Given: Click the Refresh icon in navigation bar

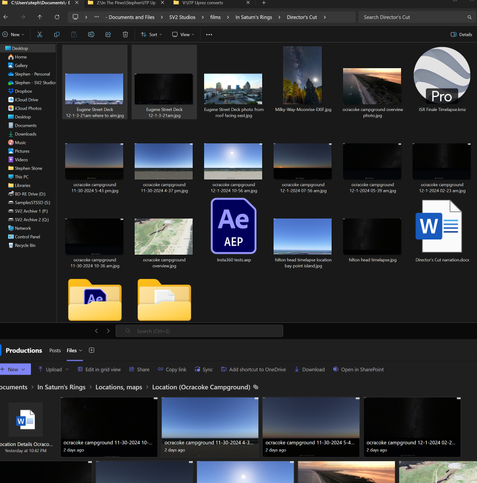Looking at the screenshot, I should point(57,17).
